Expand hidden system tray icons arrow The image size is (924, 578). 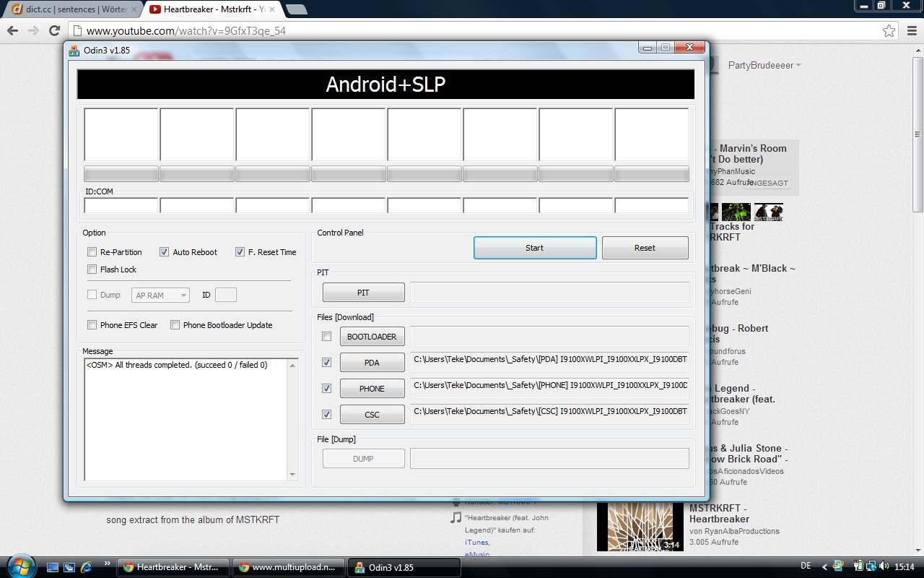(x=824, y=566)
